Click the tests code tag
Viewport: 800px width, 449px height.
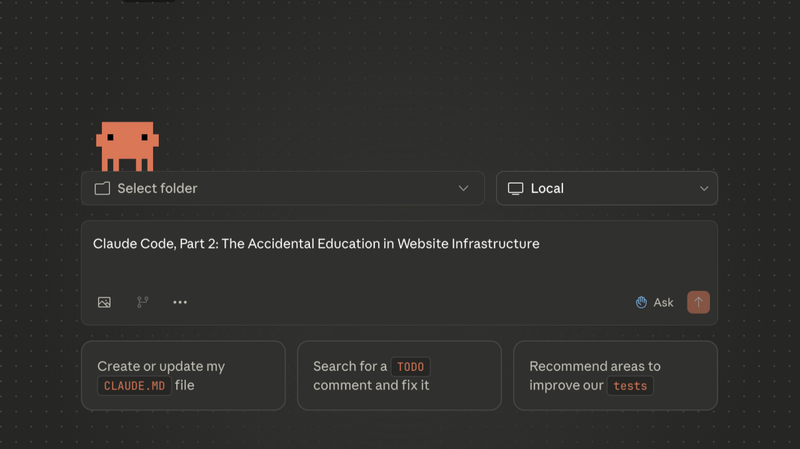[630, 386]
